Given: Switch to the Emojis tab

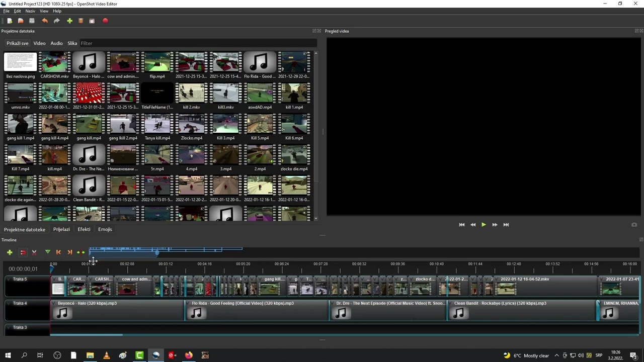Looking at the screenshot, I should [105, 229].
